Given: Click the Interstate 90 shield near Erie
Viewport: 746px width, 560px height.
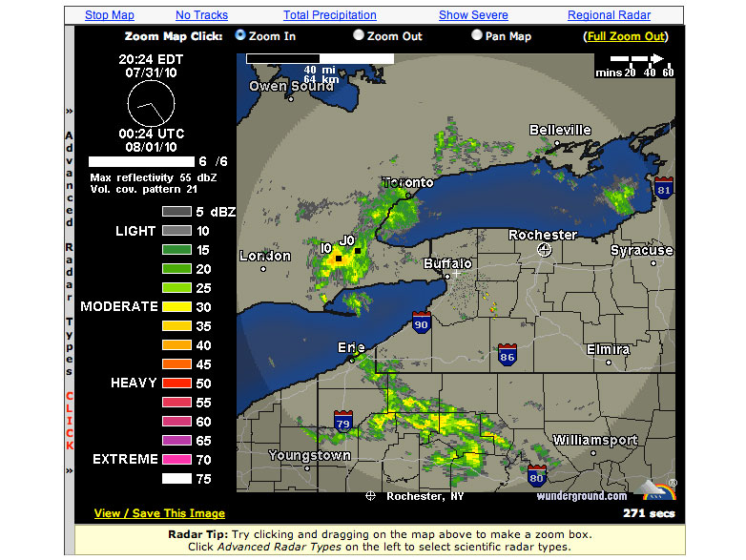Looking at the screenshot, I should [x=422, y=325].
